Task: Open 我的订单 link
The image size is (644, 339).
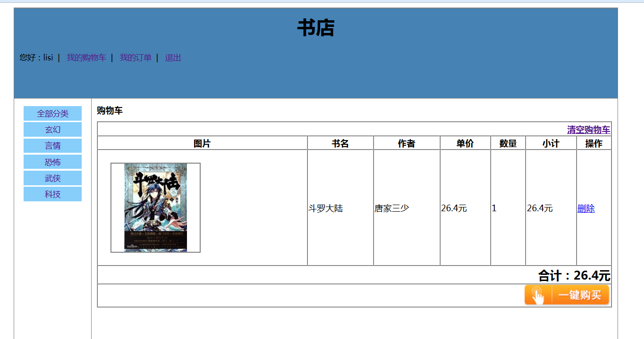Action: pyautogui.click(x=136, y=58)
